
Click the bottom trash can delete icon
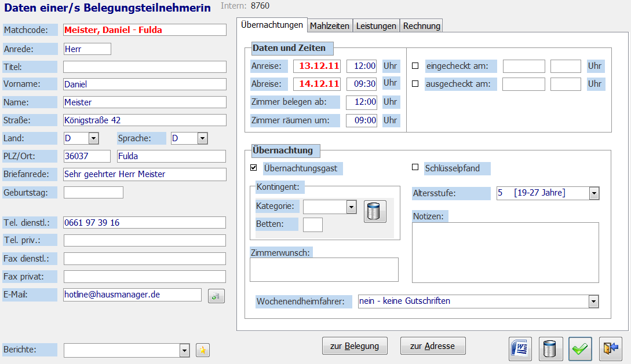pos(550,348)
